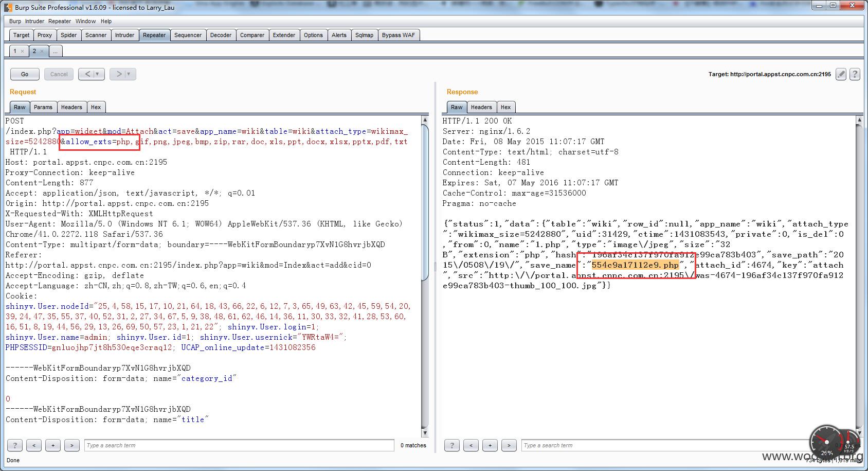Switch to the Comparer tab
This screenshot has width=868, height=471.
point(252,35)
